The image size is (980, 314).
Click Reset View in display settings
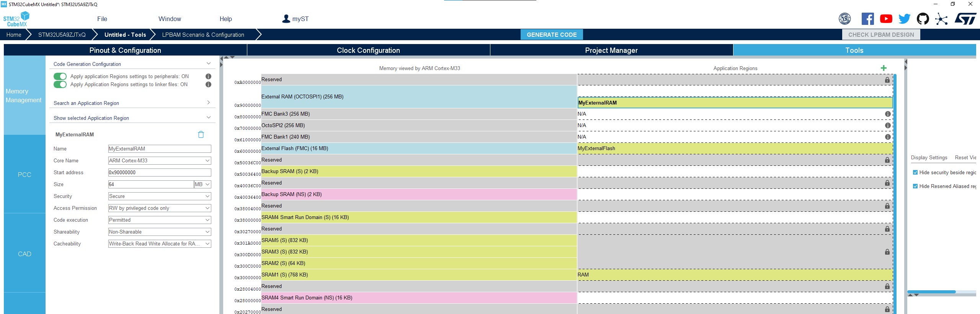[x=965, y=157]
